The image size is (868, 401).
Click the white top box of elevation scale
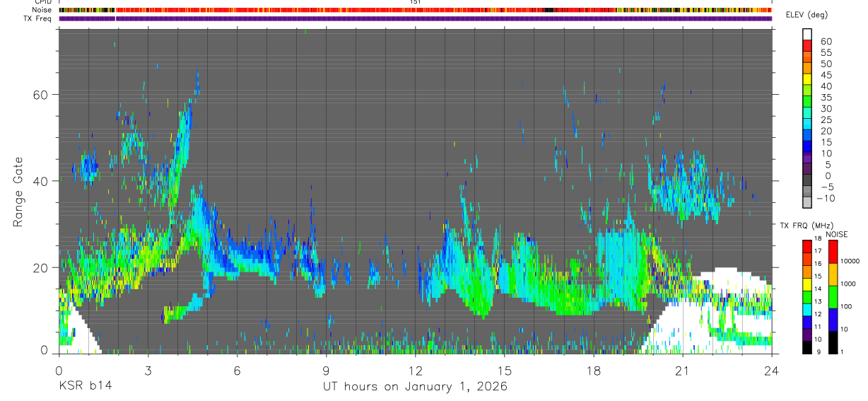807,34
